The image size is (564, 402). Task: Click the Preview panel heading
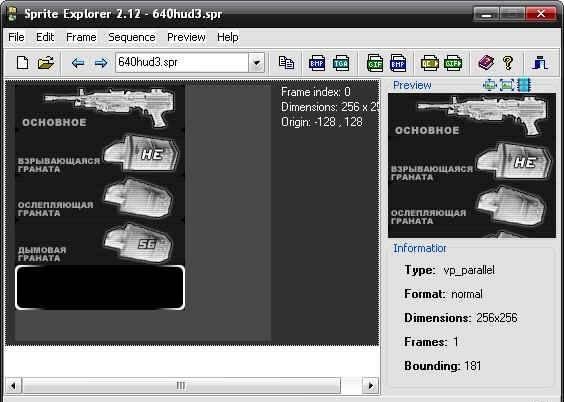click(x=412, y=85)
